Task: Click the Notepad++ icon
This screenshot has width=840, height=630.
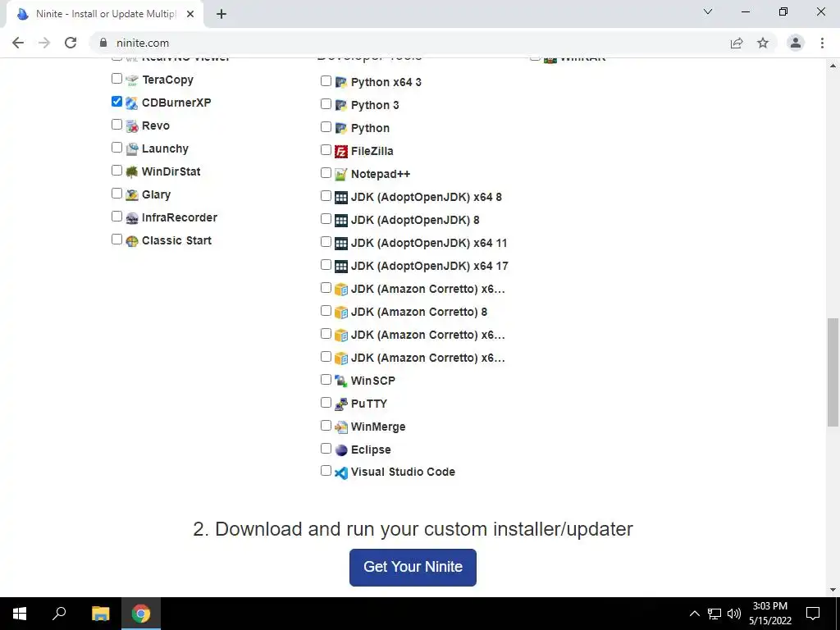Action: pos(341,175)
